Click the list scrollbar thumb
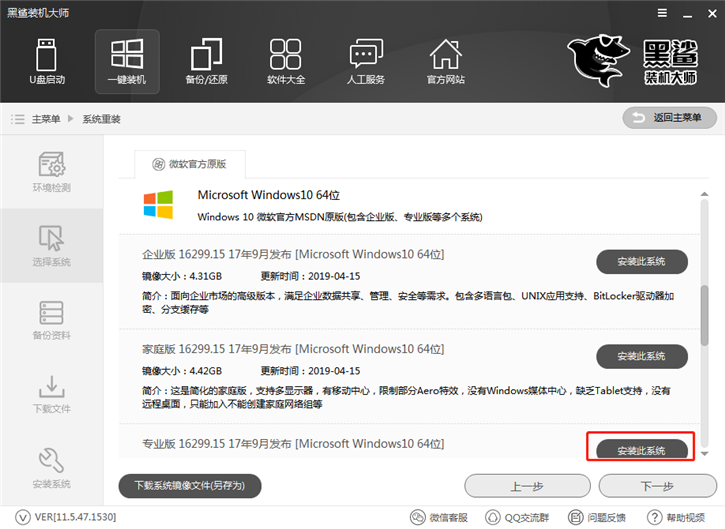Screen dimensions: 725x529 pos(704,315)
